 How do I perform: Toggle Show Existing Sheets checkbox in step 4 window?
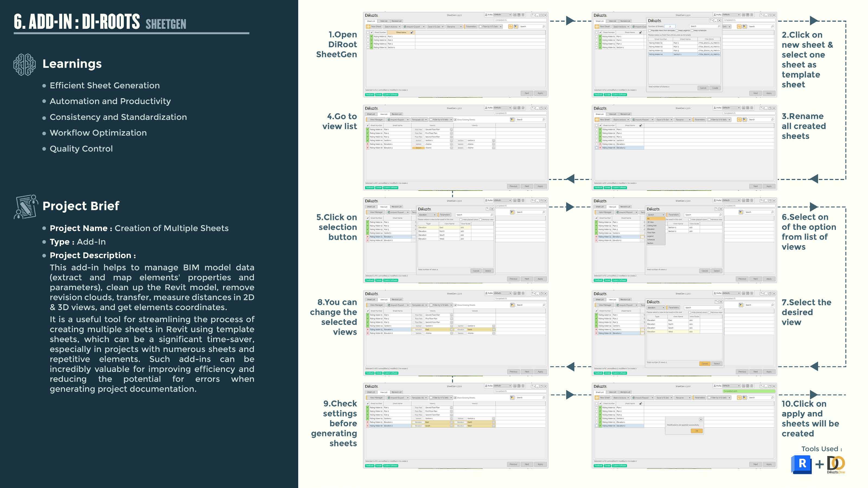point(455,120)
